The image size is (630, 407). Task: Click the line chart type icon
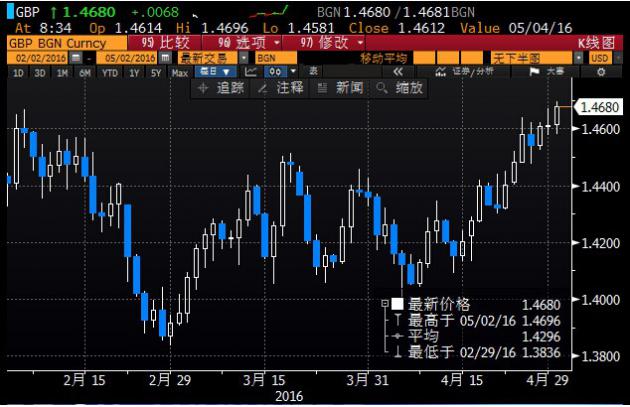click(251, 73)
